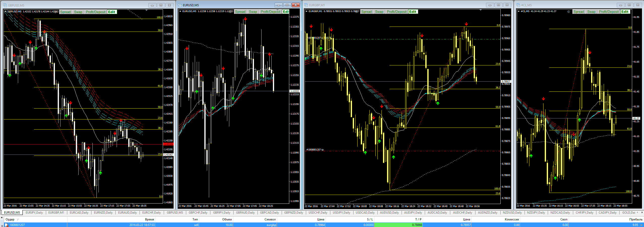
Task: Sort orders by Ордер column header
Action: 36,219
